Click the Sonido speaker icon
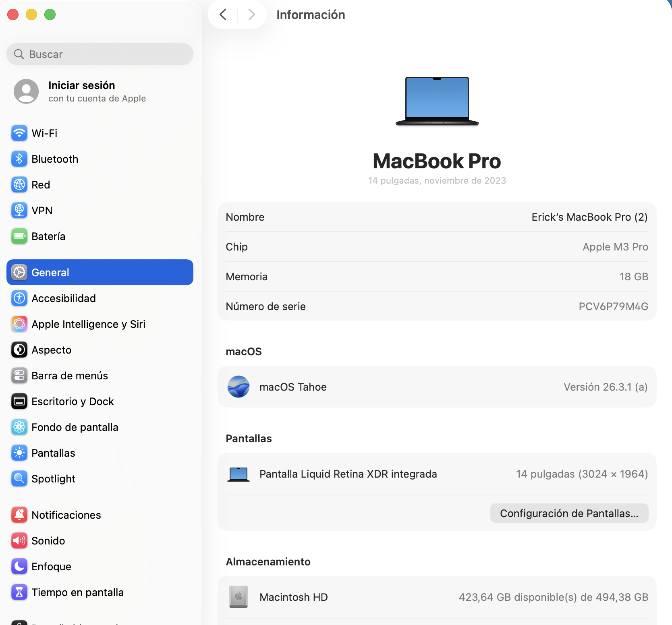 (x=19, y=540)
